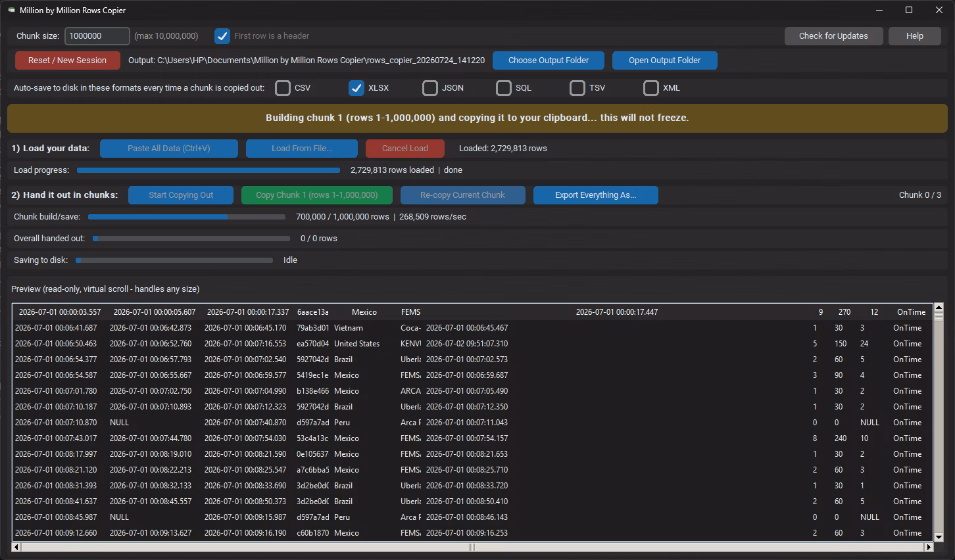The height and width of the screenshot is (560, 955).
Task: Select preview cell 'c60b1870'
Action: 312,533
